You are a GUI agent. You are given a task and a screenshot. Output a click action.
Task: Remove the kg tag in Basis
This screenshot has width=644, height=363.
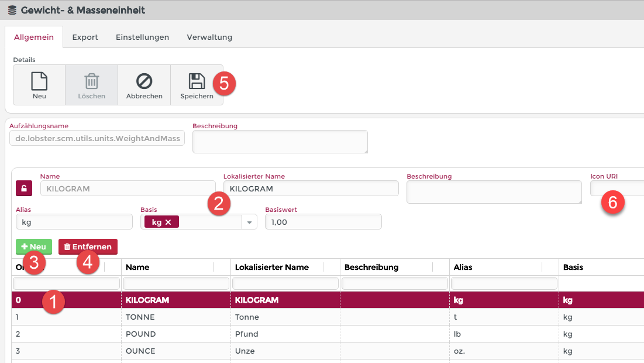tap(168, 222)
